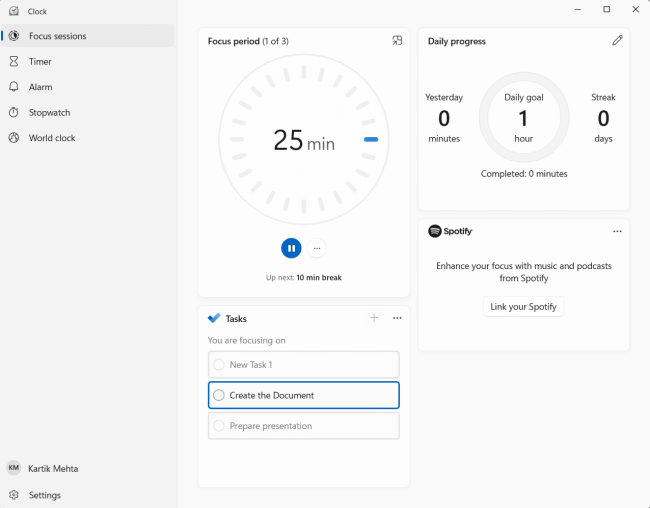Maximize the Clock window

(x=606, y=9)
